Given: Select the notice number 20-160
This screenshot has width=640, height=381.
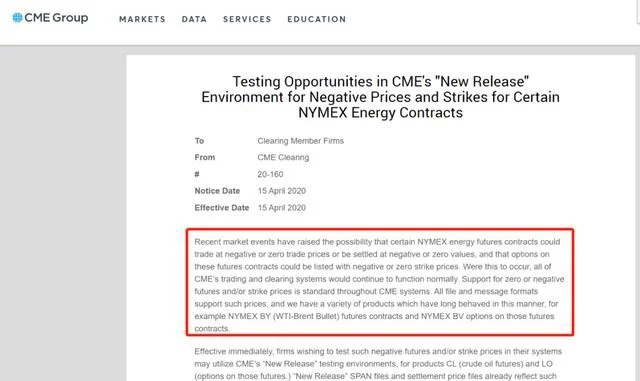Looking at the screenshot, I should click(x=270, y=174).
